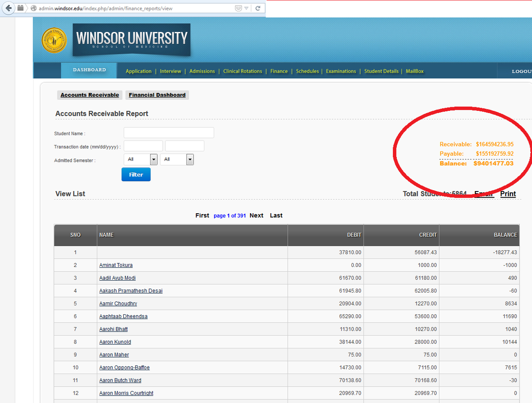The height and width of the screenshot is (403, 532).
Task: Open the URL bar history dropdown arrow
Action: pos(246,8)
